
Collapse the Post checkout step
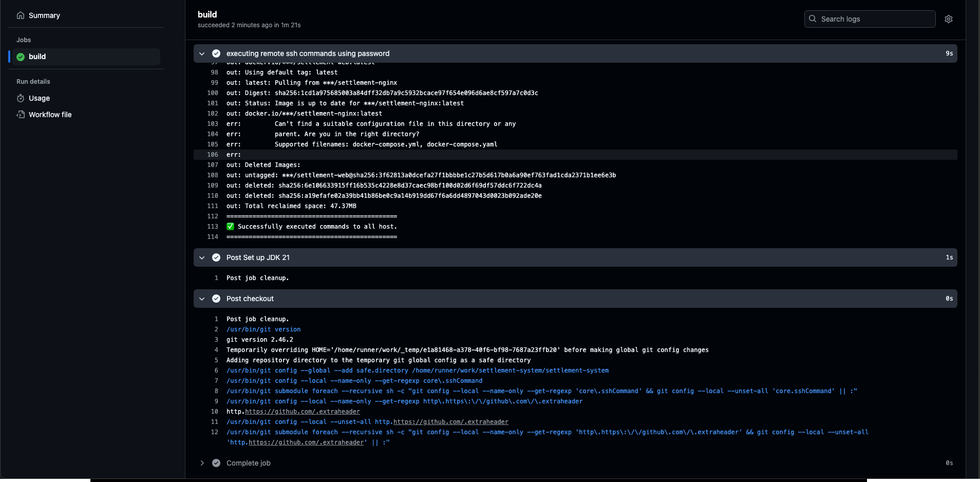point(202,299)
